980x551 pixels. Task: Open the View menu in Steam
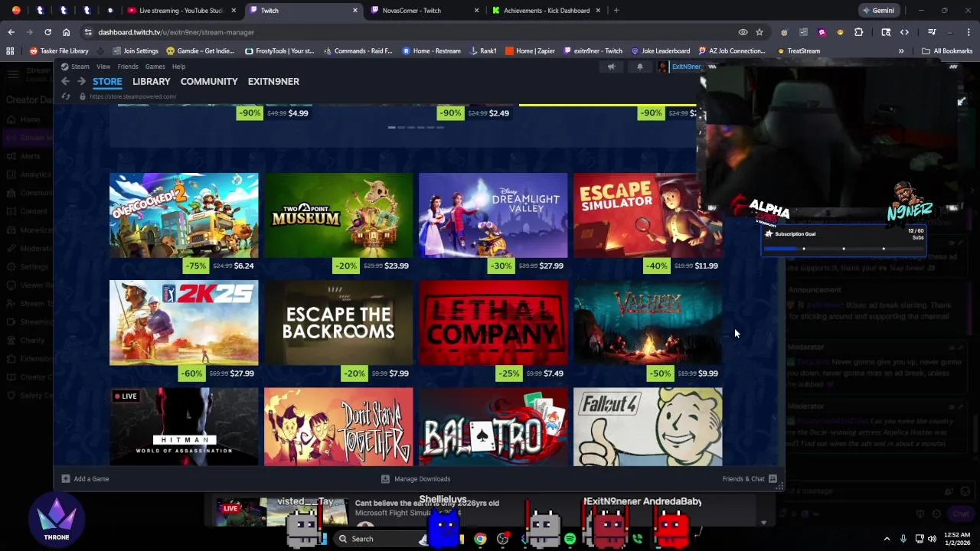click(x=103, y=67)
